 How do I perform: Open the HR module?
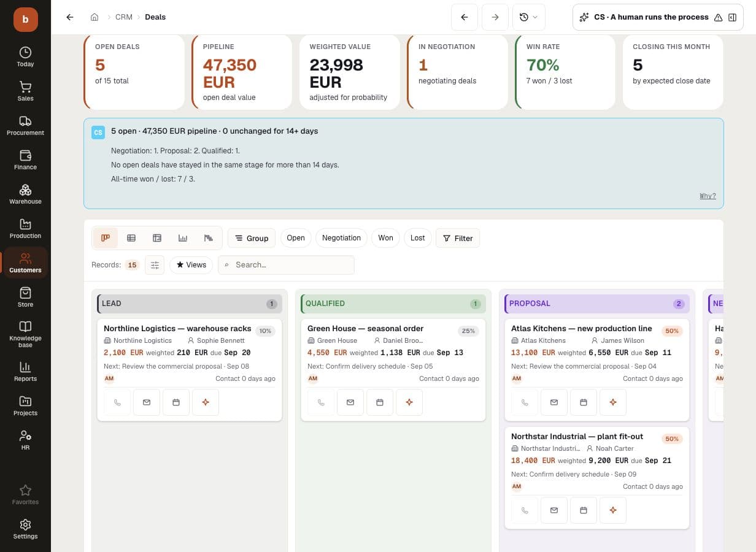[25, 440]
